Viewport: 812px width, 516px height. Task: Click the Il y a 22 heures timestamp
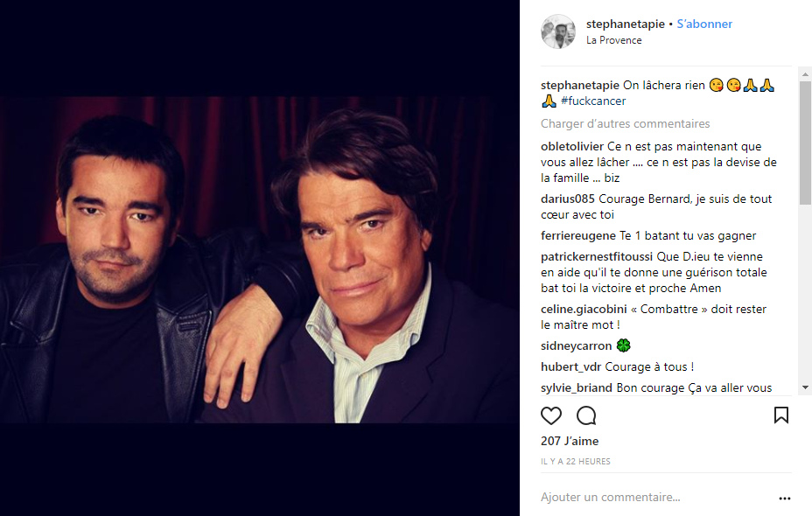(576, 461)
